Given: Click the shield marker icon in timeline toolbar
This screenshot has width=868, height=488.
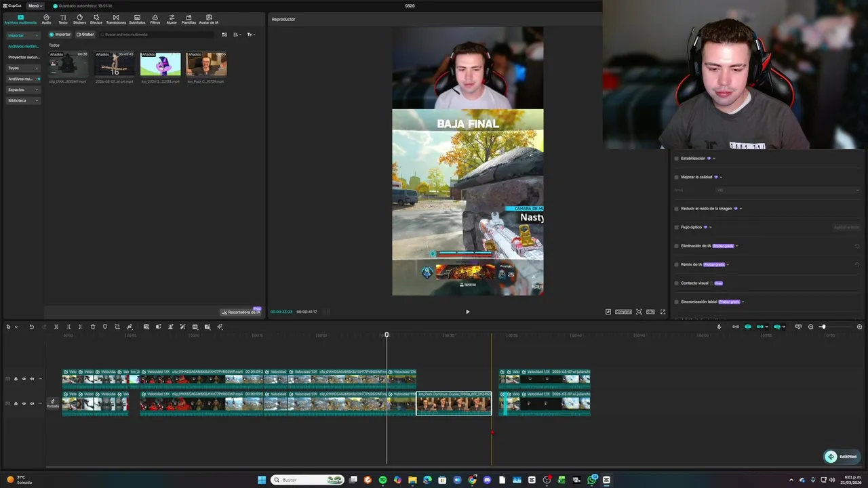Looking at the screenshot, I should (x=105, y=327).
